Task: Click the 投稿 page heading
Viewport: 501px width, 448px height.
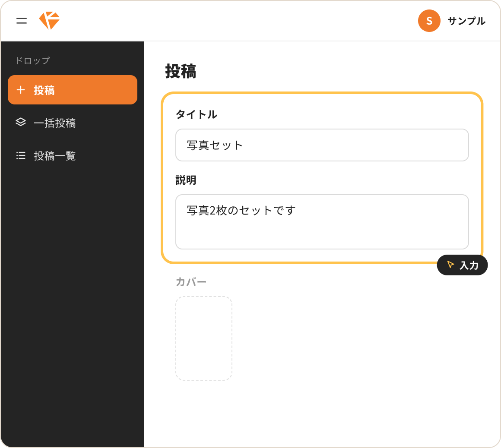Action: click(181, 71)
